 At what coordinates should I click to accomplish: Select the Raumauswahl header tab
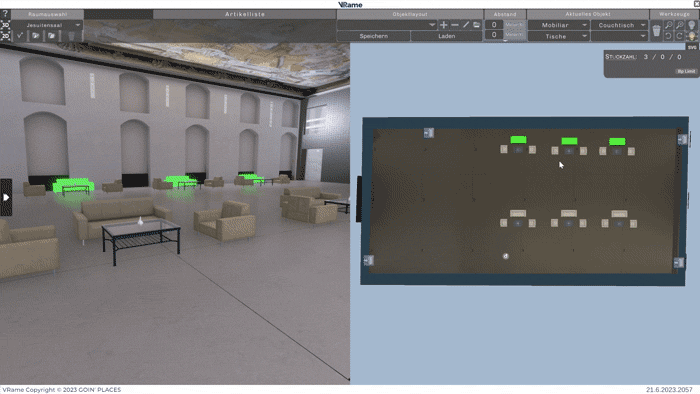47,14
